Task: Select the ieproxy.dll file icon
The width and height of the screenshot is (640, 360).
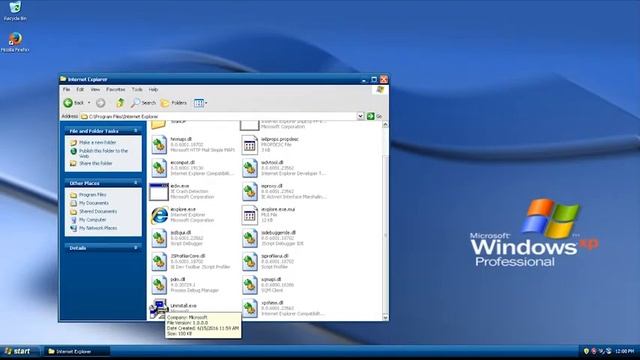Action: (x=249, y=192)
